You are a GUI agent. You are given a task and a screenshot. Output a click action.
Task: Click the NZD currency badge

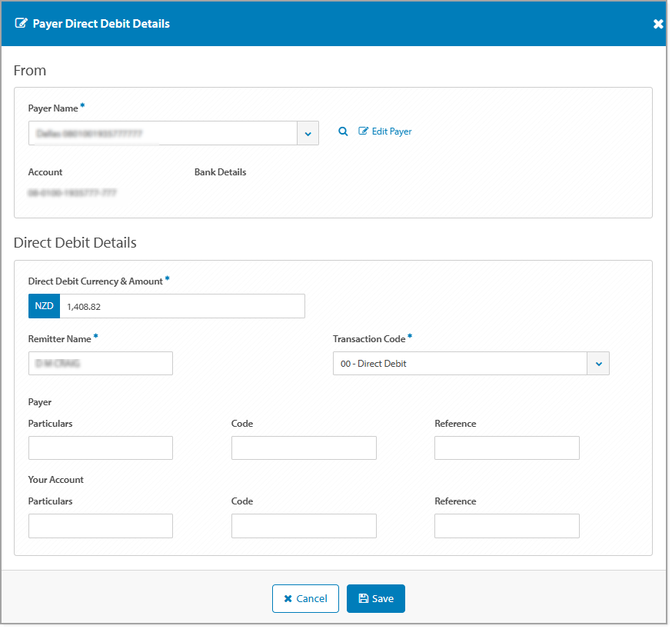44,305
